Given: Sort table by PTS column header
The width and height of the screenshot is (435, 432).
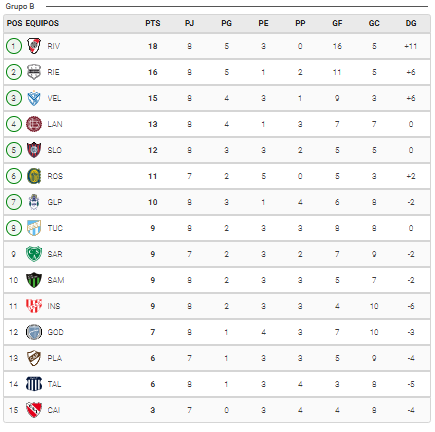Looking at the screenshot, I should click(x=153, y=23).
